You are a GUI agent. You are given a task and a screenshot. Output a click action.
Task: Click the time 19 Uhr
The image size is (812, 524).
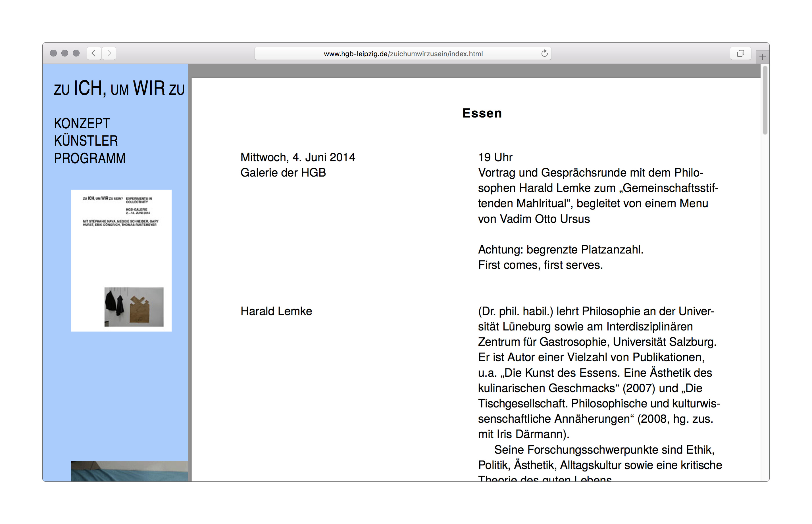495,157
